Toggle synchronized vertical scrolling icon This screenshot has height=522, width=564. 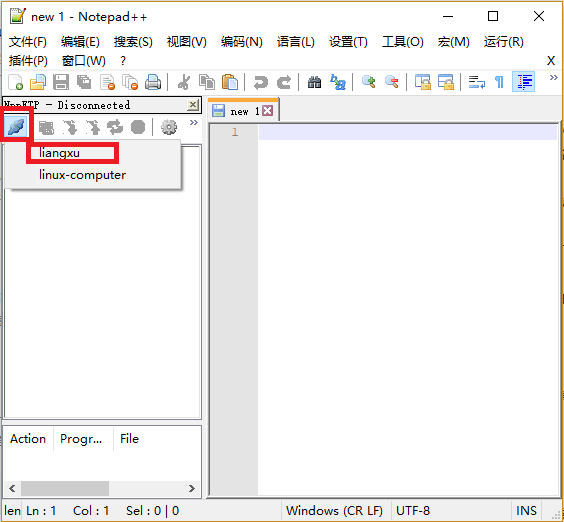(x=423, y=82)
